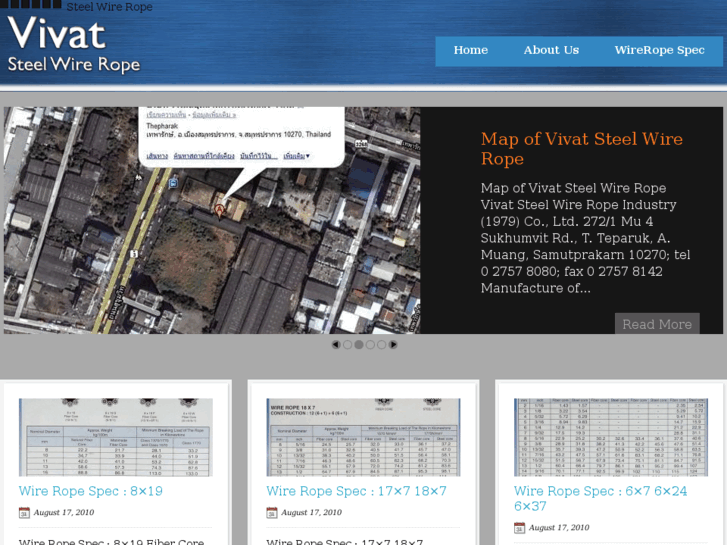
Task: Open Wire Rope Spec : 17×7 18×7 link
Action: click(356, 491)
